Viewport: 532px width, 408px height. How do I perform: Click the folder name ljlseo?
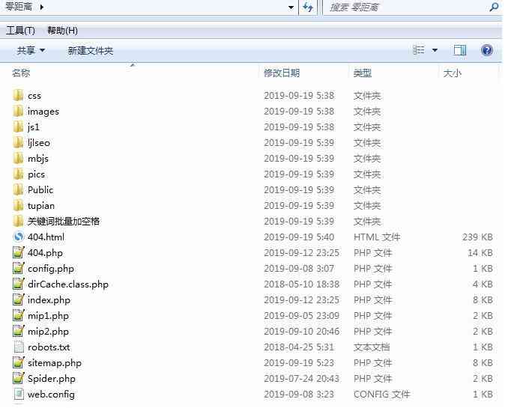click(x=39, y=143)
